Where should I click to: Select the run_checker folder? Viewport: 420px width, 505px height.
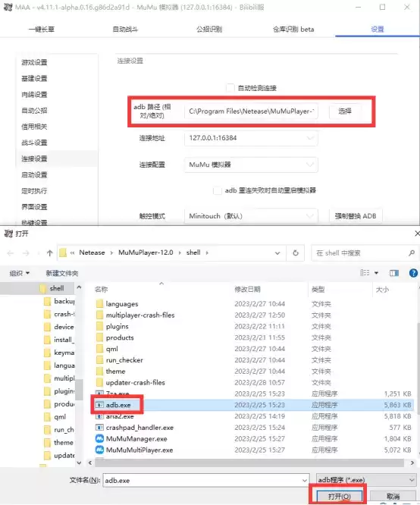(124, 360)
